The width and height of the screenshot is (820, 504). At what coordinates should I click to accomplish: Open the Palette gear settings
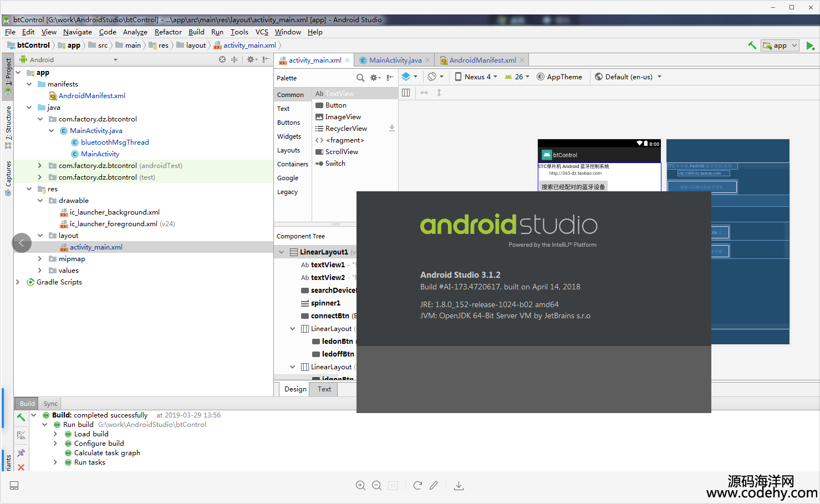tap(375, 78)
